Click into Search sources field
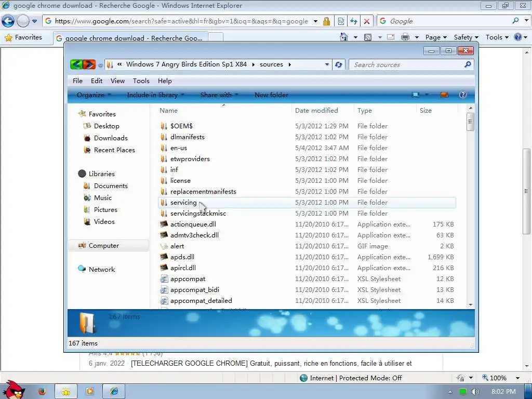 click(406, 64)
